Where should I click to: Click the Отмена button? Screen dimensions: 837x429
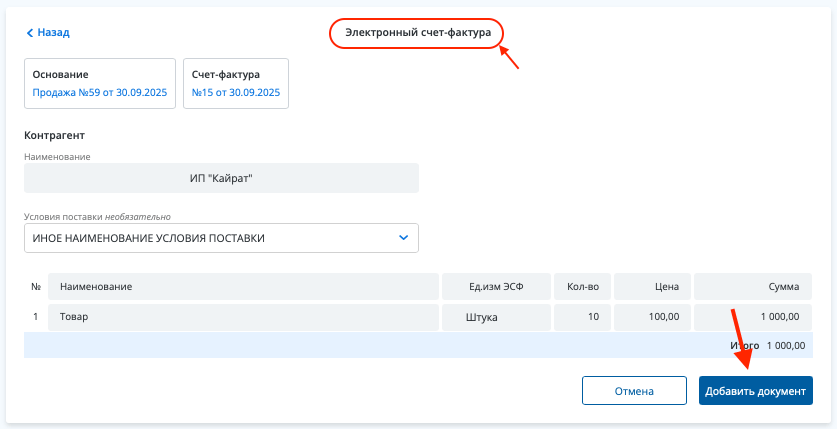click(x=634, y=391)
